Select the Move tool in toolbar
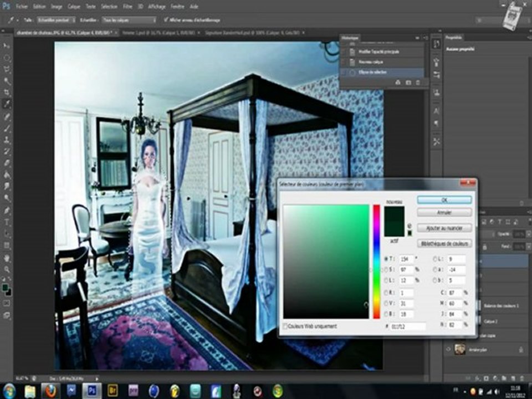Viewport: 532px width, 399px height. click(x=7, y=46)
